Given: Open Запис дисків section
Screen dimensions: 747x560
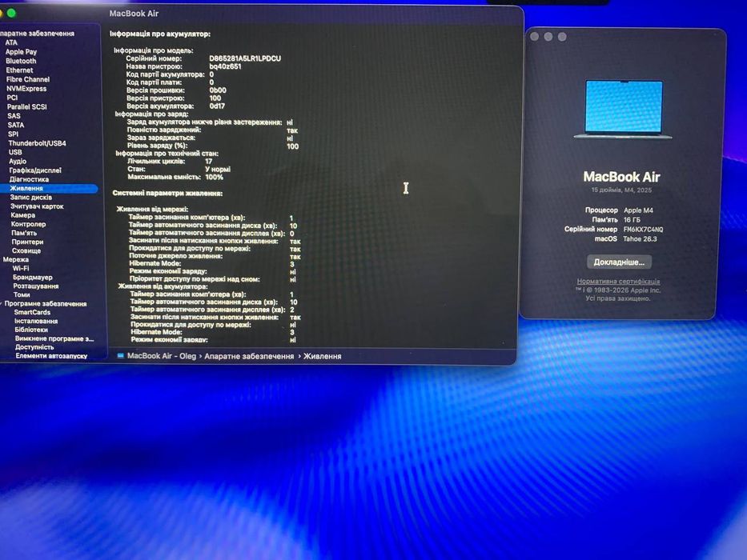Looking at the screenshot, I should pyautogui.click(x=31, y=197).
